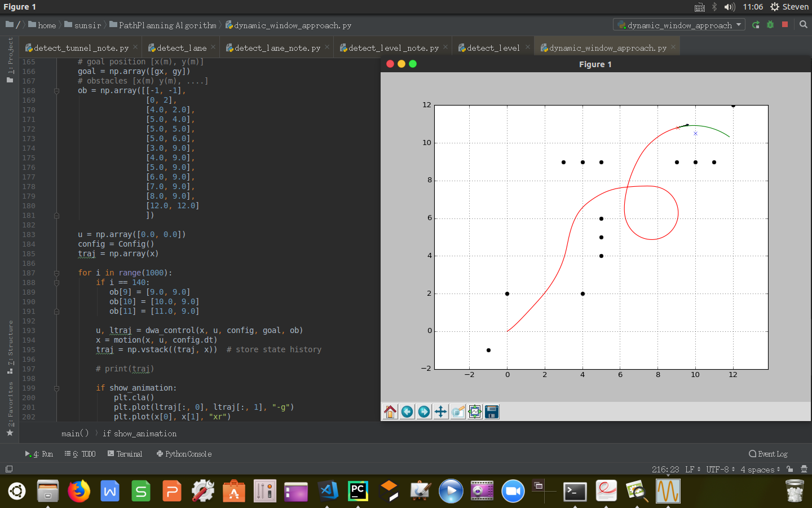Screen dimensions: 812x508
Task: Open the Zoom app from the dock
Action: 513,491
